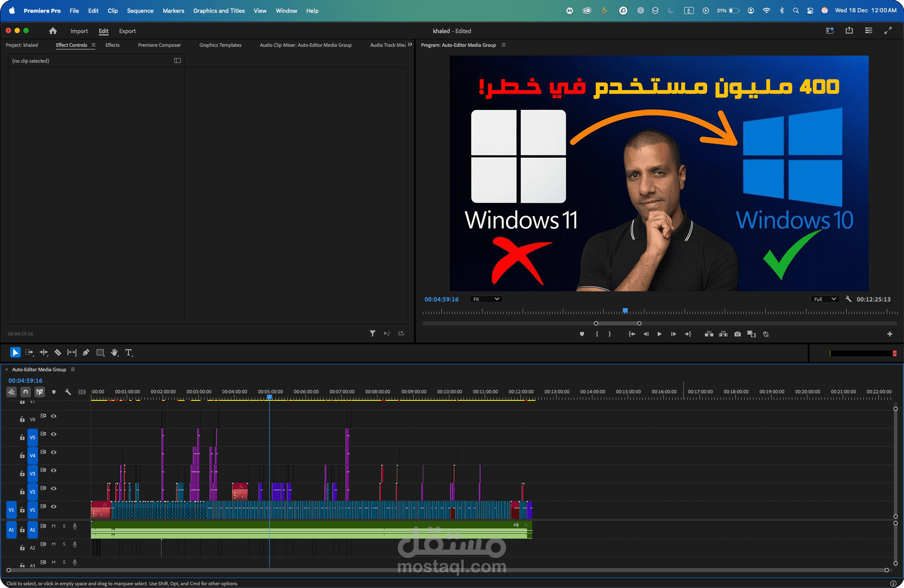The width and height of the screenshot is (904, 588).
Task: Open the Auto-Editor Media Group sequence menu
Action: pyautogui.click(x=73, y=369)
